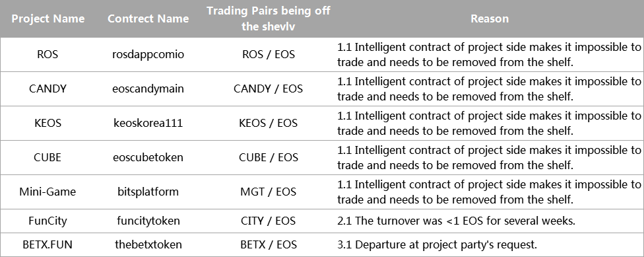
Task: Click the KEOS project name cell
Action: 48,123
